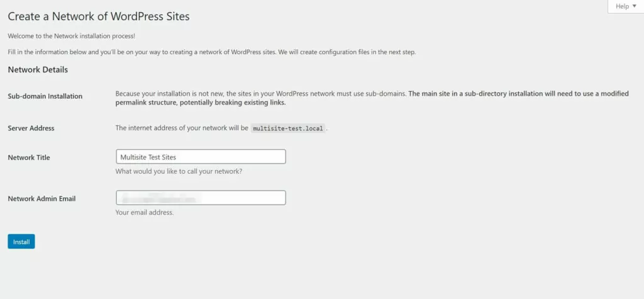Viewport: 644px width, 299px height.
Task: Click the 'Create a Network of WordPress Sites' heading
Action: (99, 16)
